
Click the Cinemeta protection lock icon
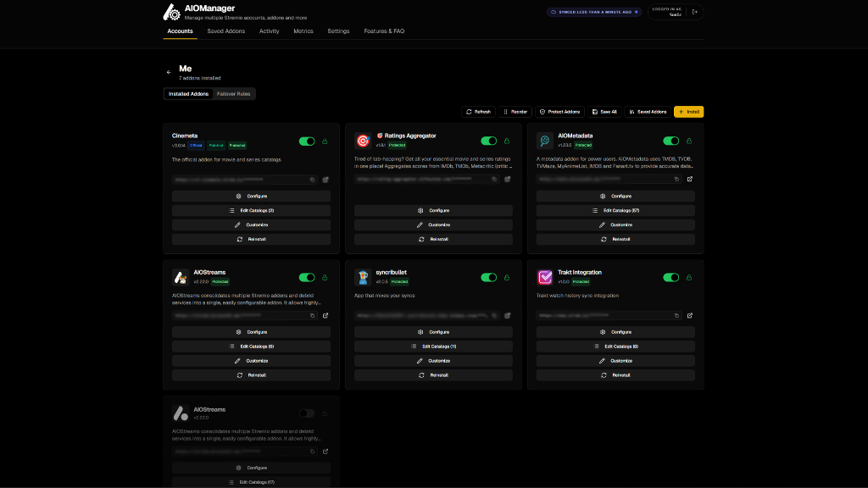325,141
